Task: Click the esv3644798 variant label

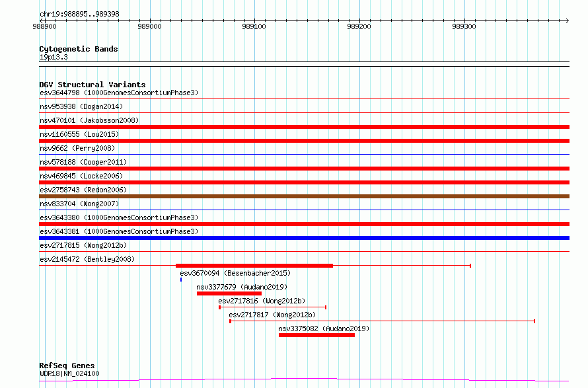Action: pos(119,93)
